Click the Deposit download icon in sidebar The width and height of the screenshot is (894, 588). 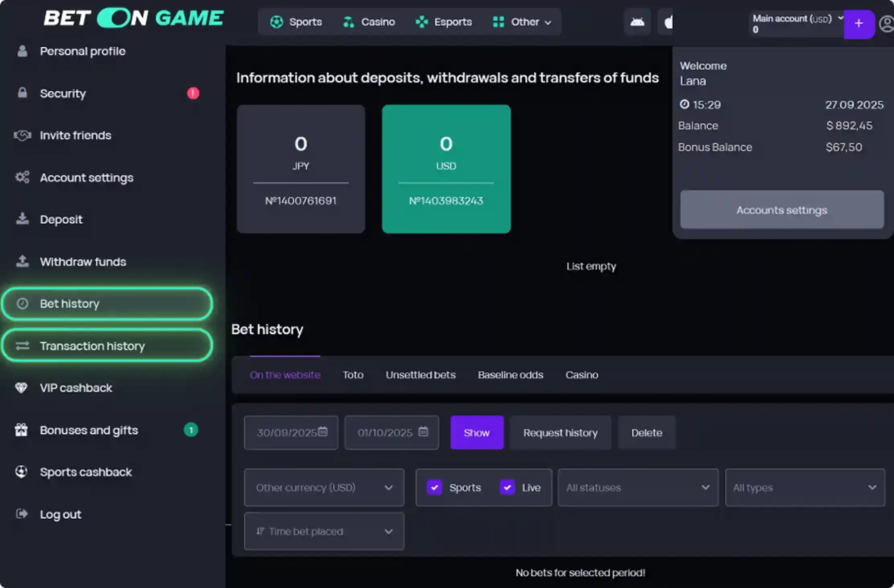coord(22,219)
